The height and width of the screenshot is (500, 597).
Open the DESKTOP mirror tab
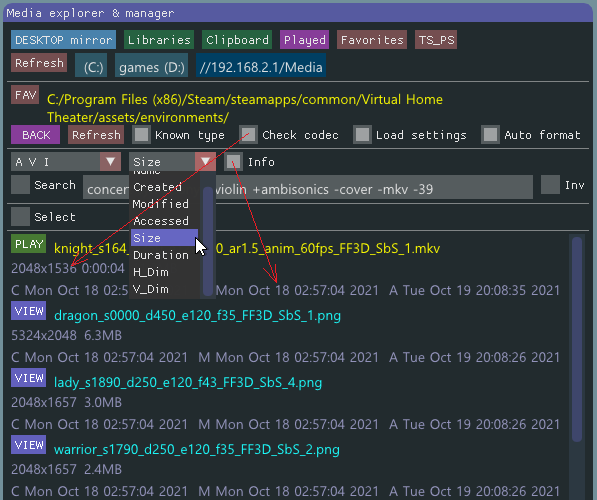coord(63,40)
